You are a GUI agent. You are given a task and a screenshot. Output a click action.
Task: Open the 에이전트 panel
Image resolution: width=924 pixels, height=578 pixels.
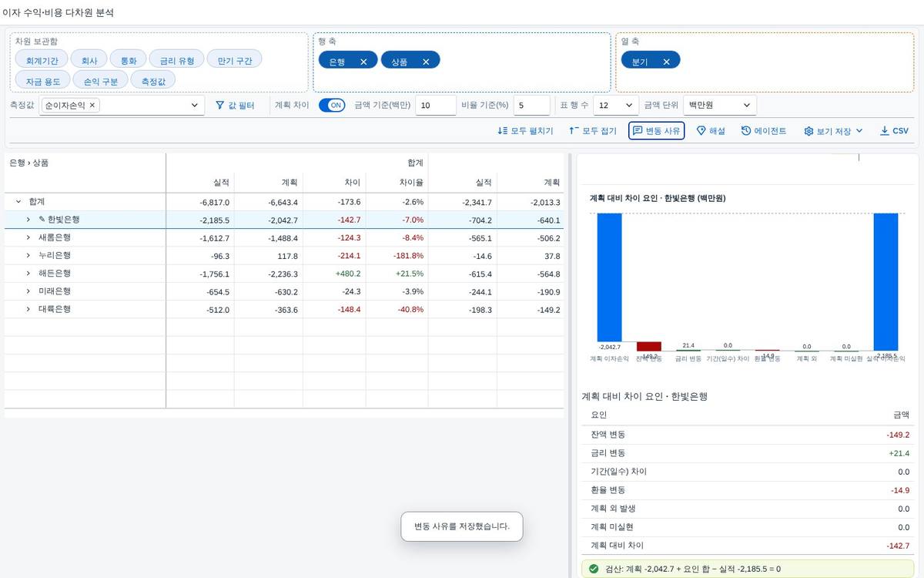coord(764,131)
